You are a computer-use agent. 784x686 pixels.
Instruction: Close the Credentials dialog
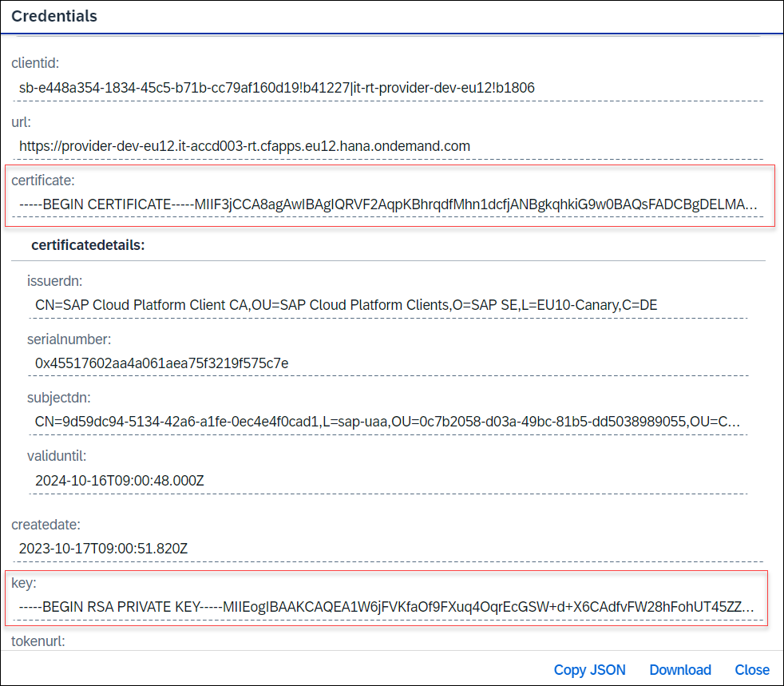coord(752,669)
